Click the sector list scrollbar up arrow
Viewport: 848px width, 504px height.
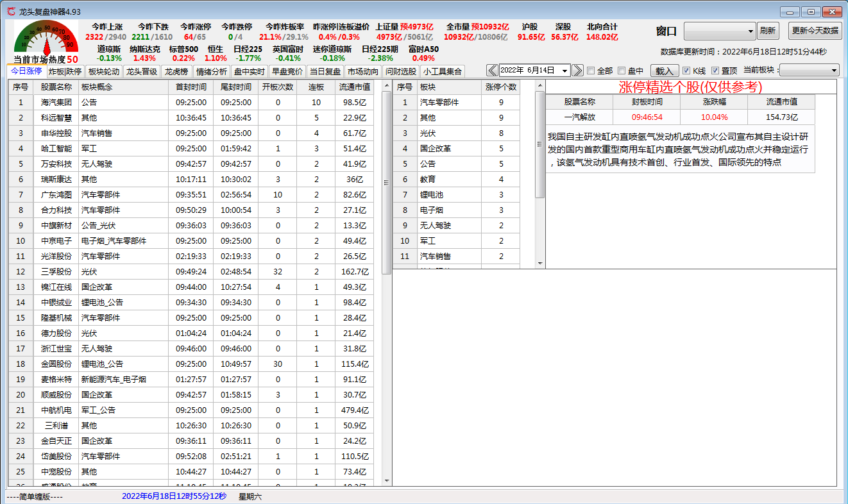coord(539,85)
